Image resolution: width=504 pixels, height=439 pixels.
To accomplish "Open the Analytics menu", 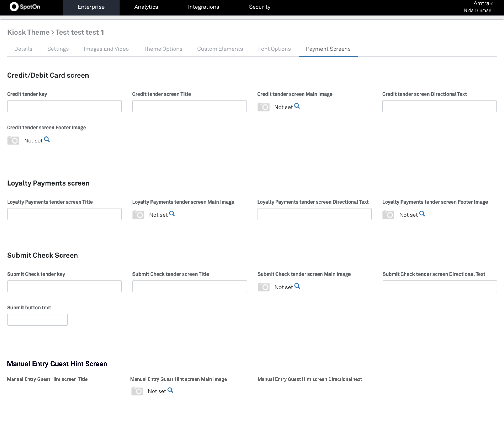I will 146,7.
